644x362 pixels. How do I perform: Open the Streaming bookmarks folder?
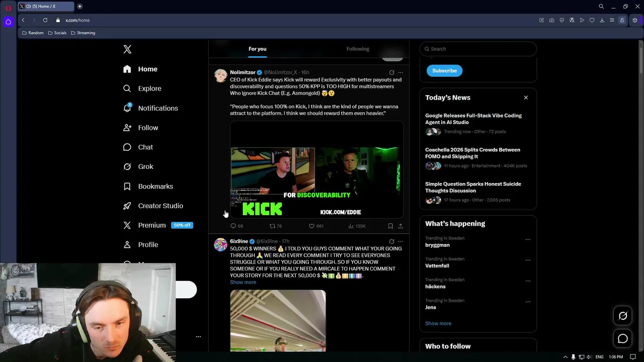click(x=83, y=33)
